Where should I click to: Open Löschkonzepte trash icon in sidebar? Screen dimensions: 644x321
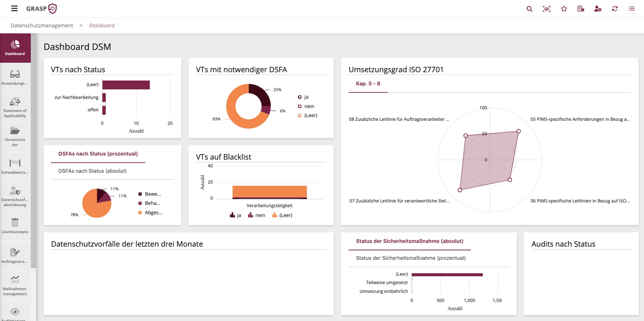pos(15,226)
